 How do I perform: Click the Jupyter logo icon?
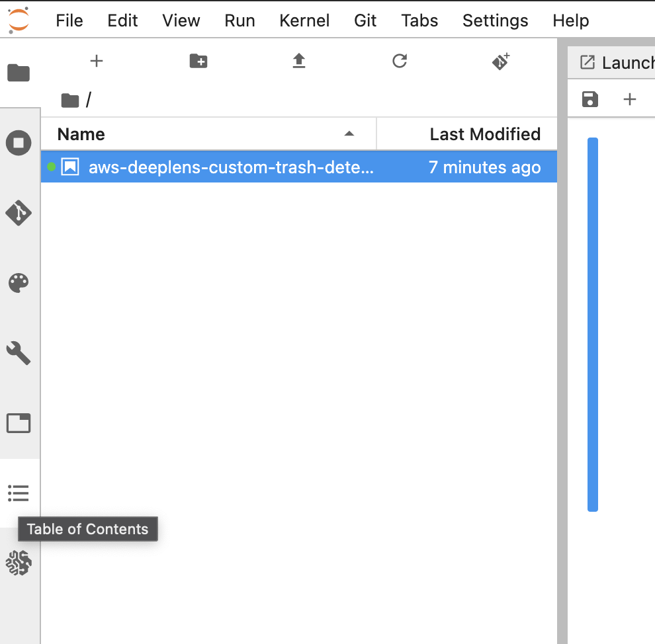[x=19, y=20]
